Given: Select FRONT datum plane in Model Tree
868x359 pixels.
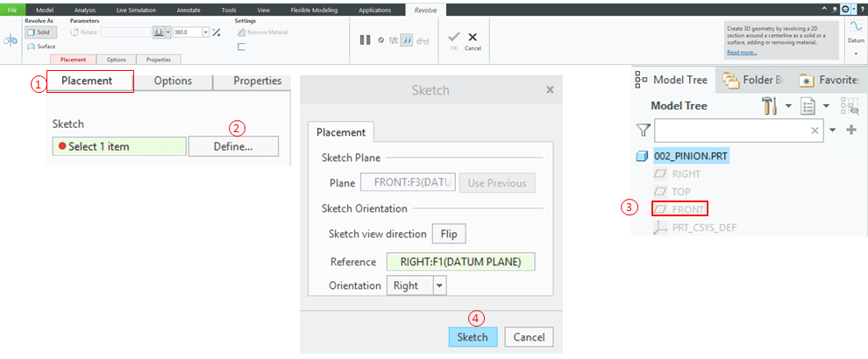Looking at the screenshot, I should tap(685, 208).
